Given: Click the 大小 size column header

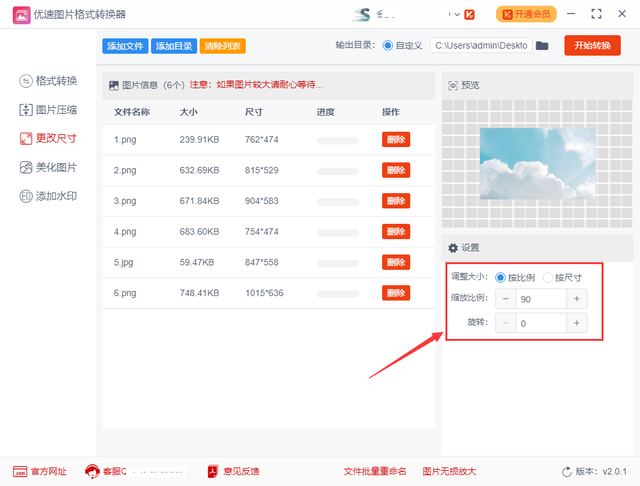Looking at the screenshot, I should (x=189, y=112).
